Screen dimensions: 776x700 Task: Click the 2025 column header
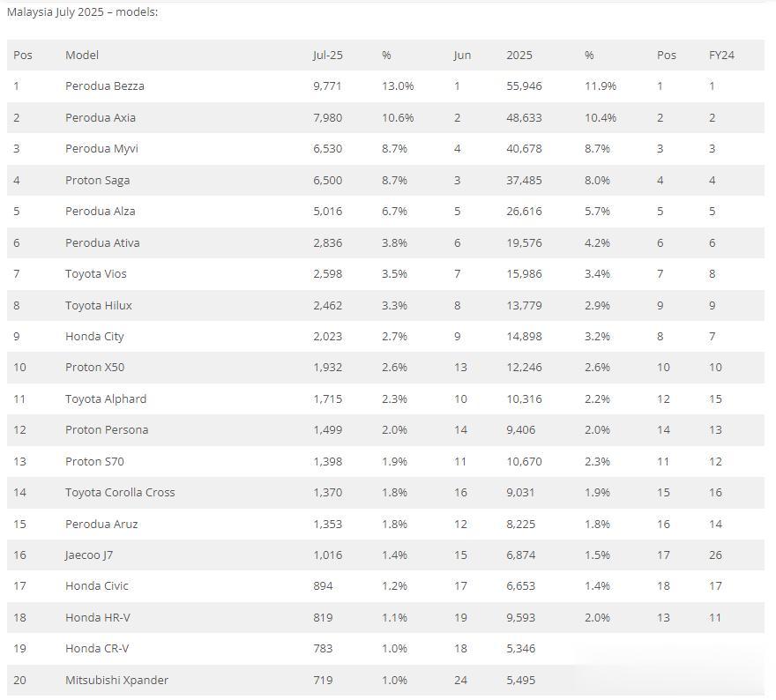point(519,55)
